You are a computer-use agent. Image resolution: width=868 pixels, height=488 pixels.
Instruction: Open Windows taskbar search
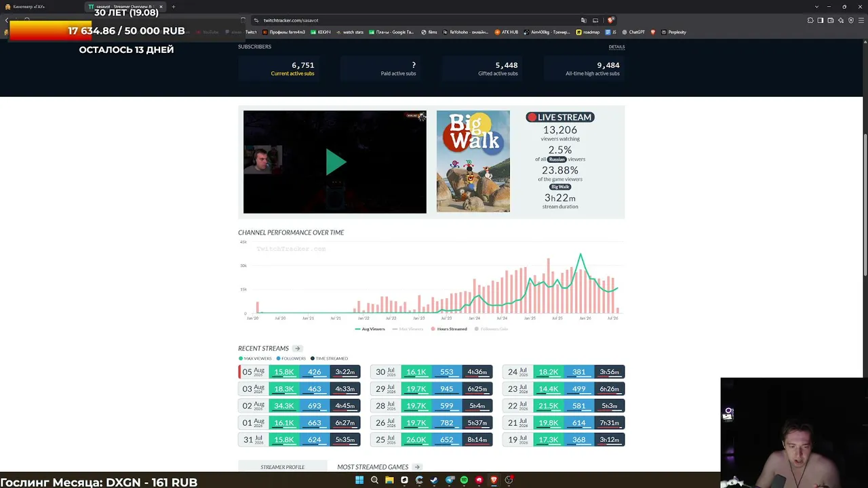[x=374, y=480]
